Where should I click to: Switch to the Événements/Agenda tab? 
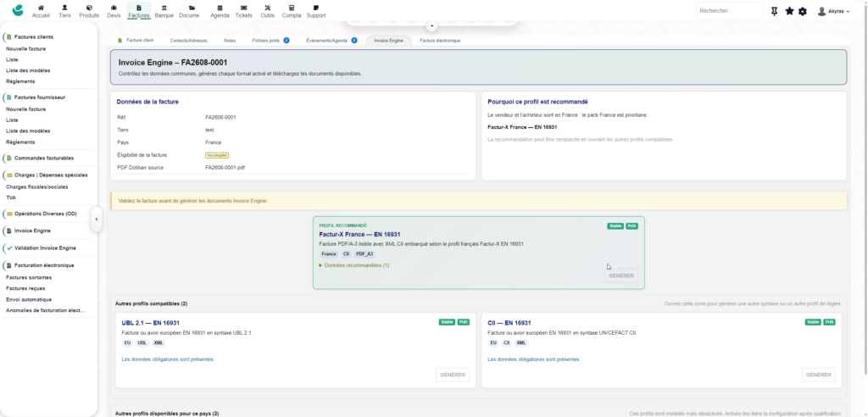point(331,41)
